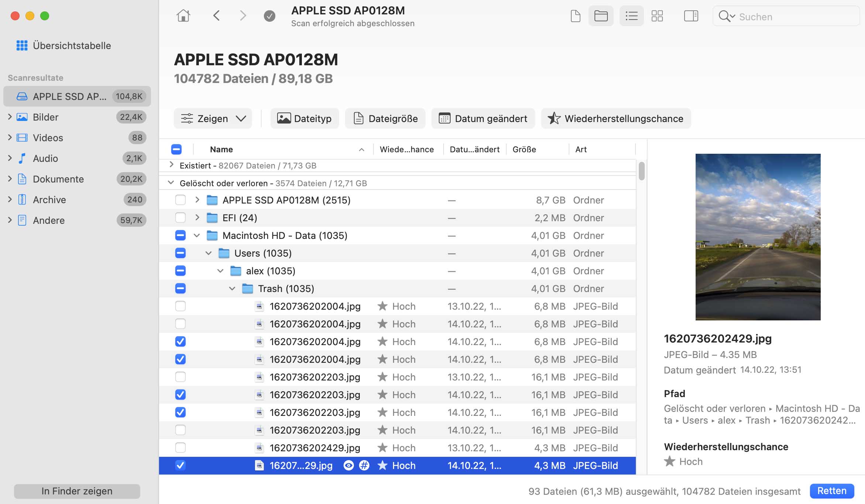Click the EFI folder icon

pos(212,218)
